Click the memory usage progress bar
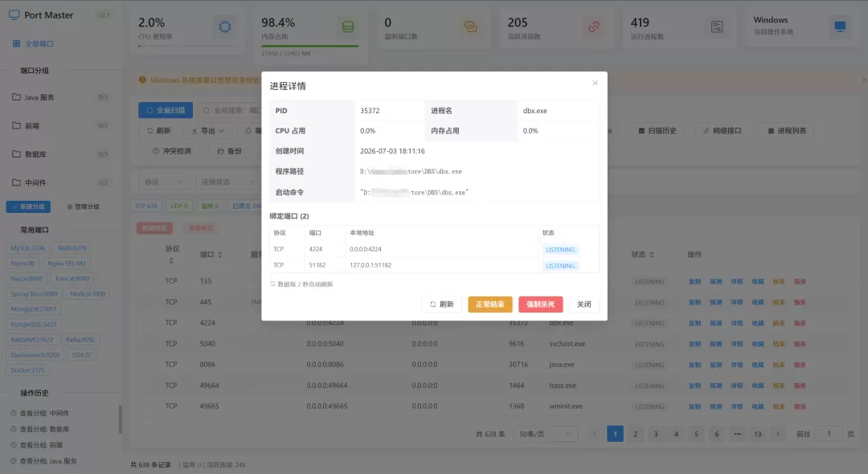Screen dimensions: 868x474 tap(310, 47)
